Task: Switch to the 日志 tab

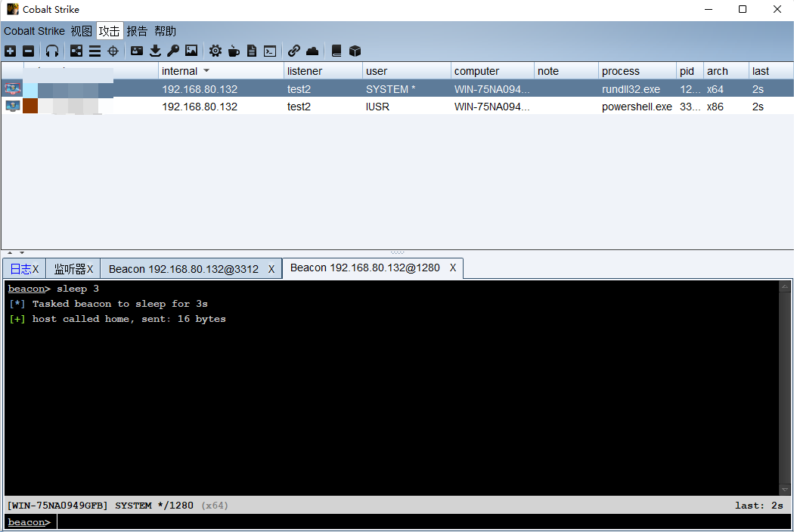Action: [20, 269]
